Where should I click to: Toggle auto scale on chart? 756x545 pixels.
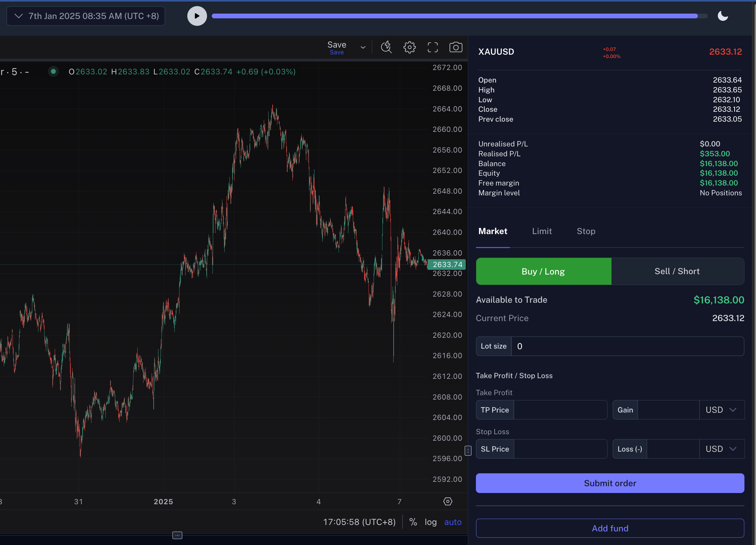[453, 522]
